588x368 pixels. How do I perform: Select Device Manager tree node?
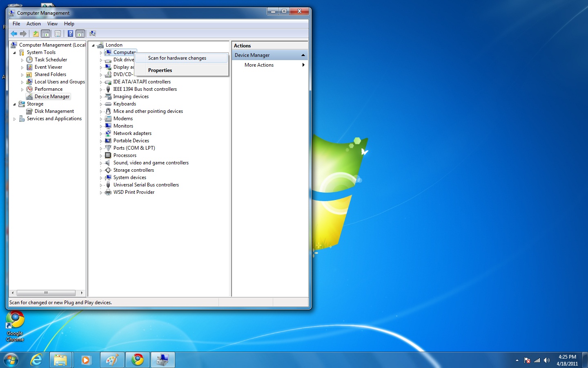52,96
